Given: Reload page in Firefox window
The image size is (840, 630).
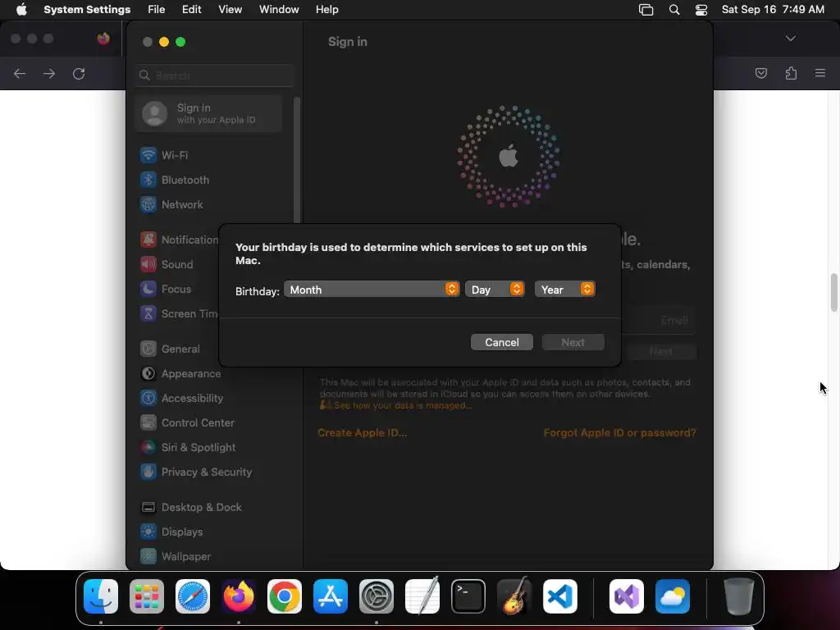Looking at the screenshot, I should tap(79, 73).
